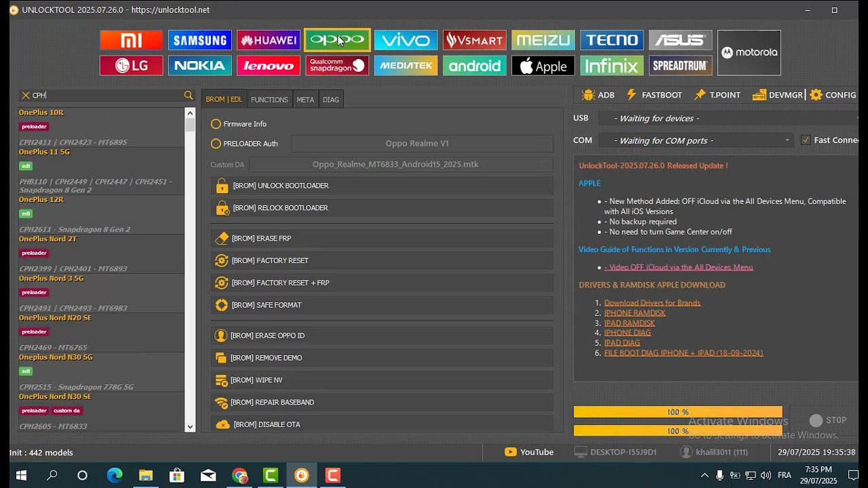This screenshot has height=488, width=868.
Task: Open Download Drivers for Brands link
Action: point(652,303)
